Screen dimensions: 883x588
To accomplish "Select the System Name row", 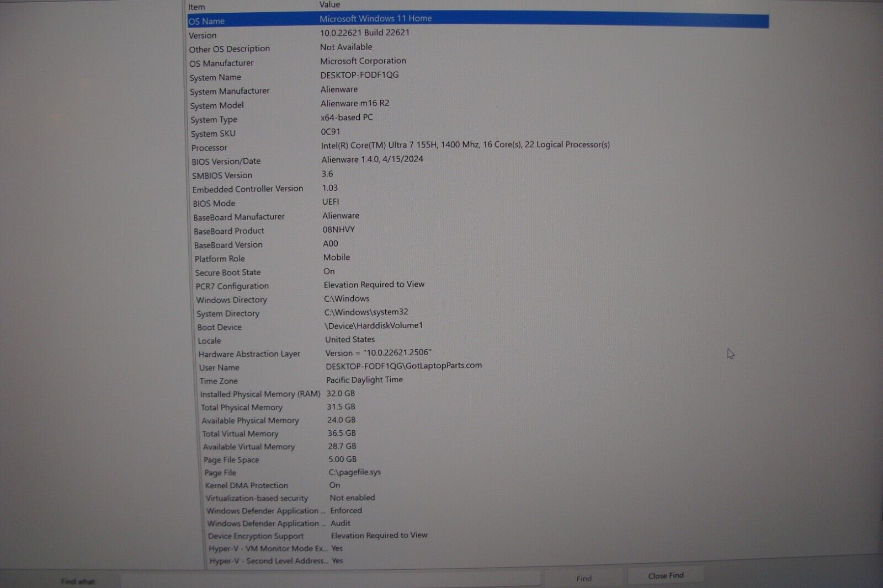I will (478, 76).
